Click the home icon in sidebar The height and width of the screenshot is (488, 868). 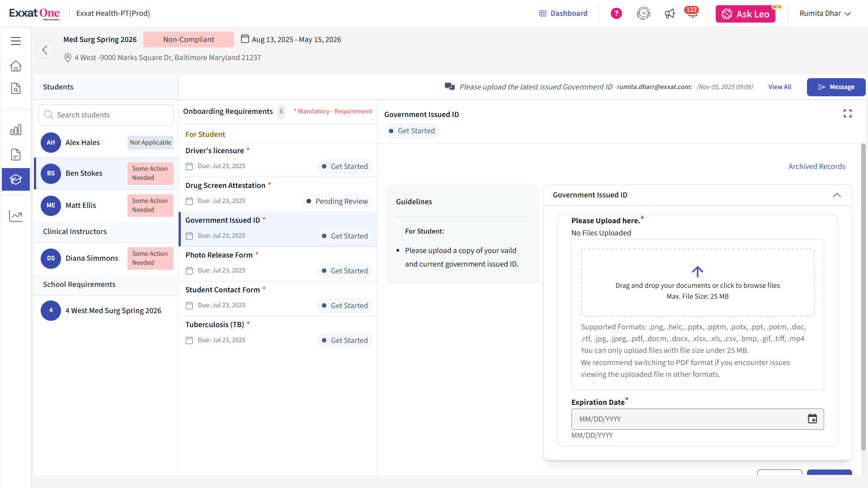16,66
